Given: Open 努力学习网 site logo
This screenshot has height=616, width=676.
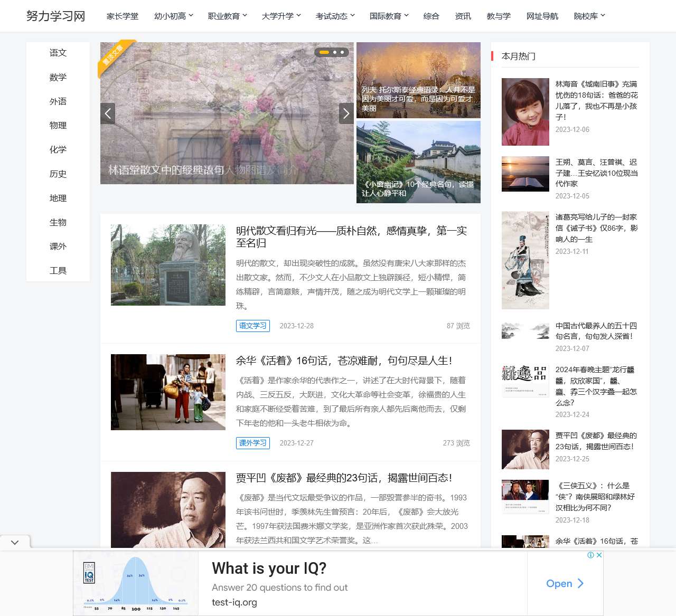Looking at the screenshot, I should point(56,16).
